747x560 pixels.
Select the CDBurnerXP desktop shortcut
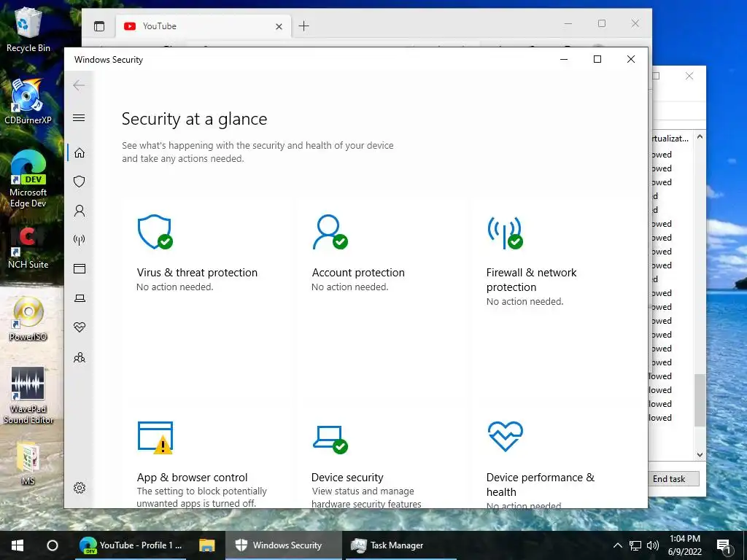pyautogui.click(x=28, y=102)
